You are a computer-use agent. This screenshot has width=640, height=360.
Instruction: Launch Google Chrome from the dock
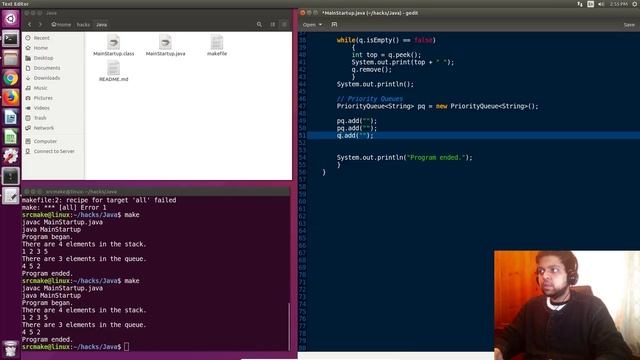(11, 78)
